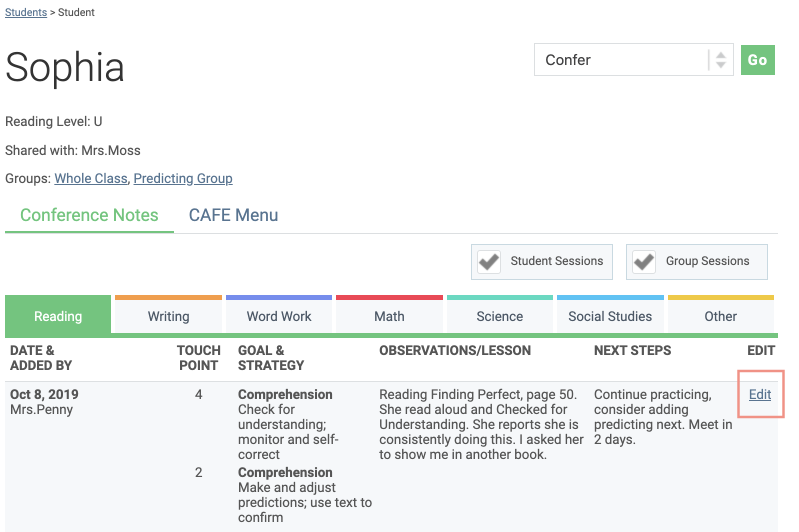
Task: Select the Conference Notes tab
Action: click(89, 215)
